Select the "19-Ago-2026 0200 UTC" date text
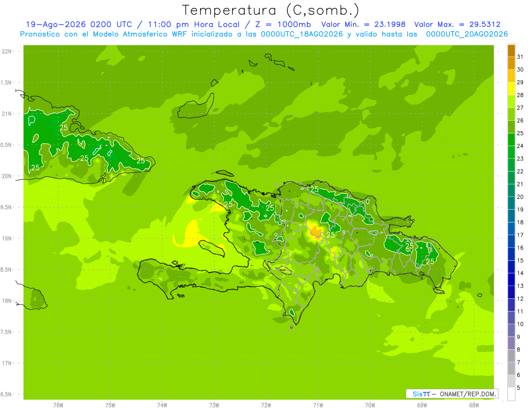 [78, 24]
